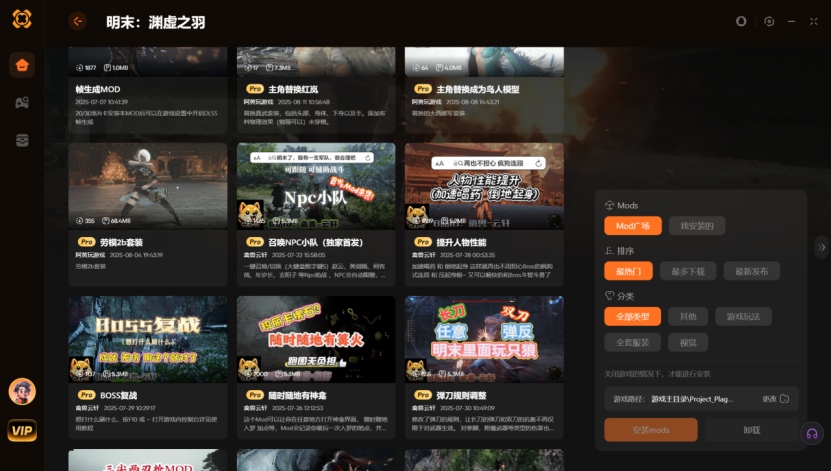
Task: Click the app logo in the top-left corner
Action: 22,19
